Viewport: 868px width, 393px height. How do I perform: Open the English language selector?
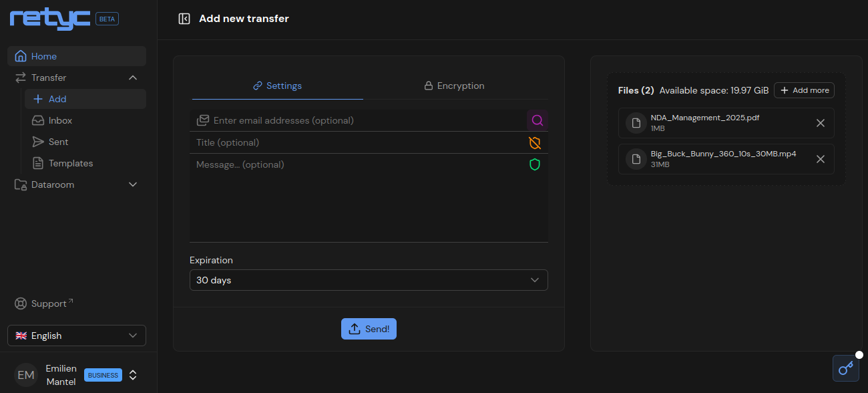coord(77,336)
